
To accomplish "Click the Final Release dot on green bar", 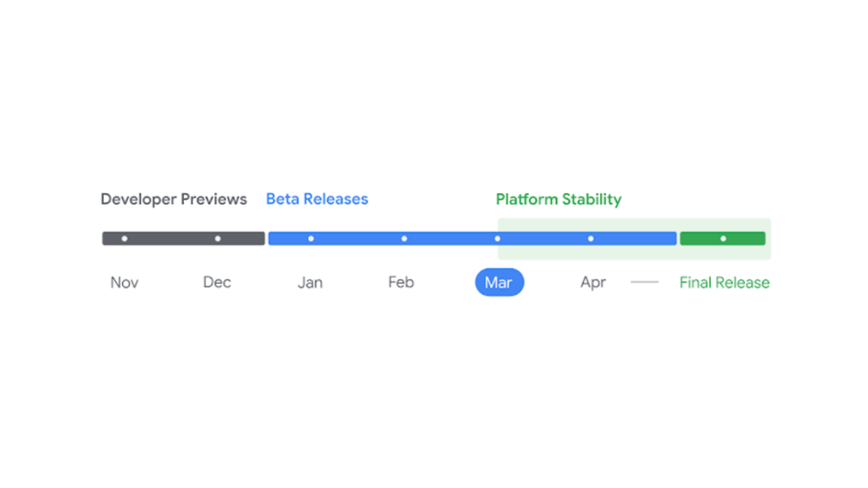I will pyautogui.click(x=723, y=238).
